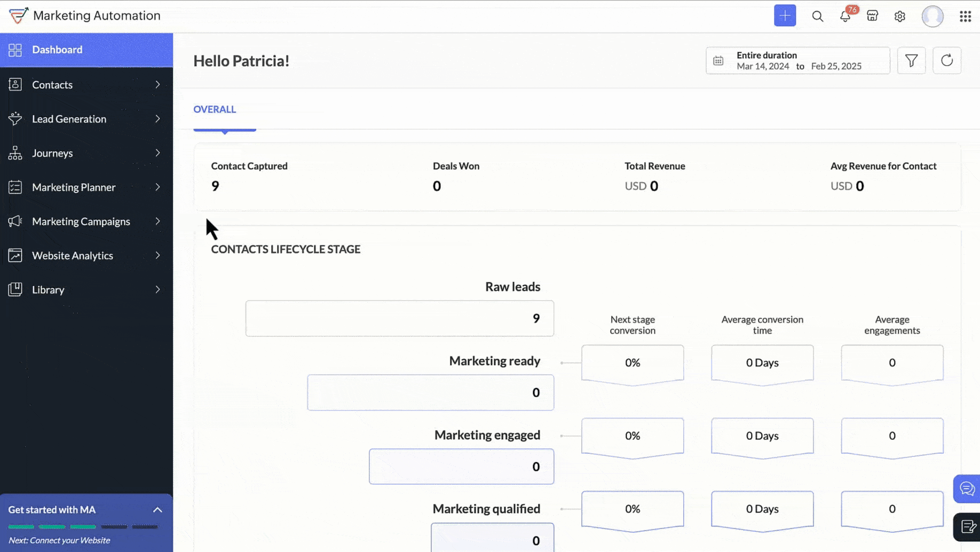Expand the Library chevron

coord(157,289)
